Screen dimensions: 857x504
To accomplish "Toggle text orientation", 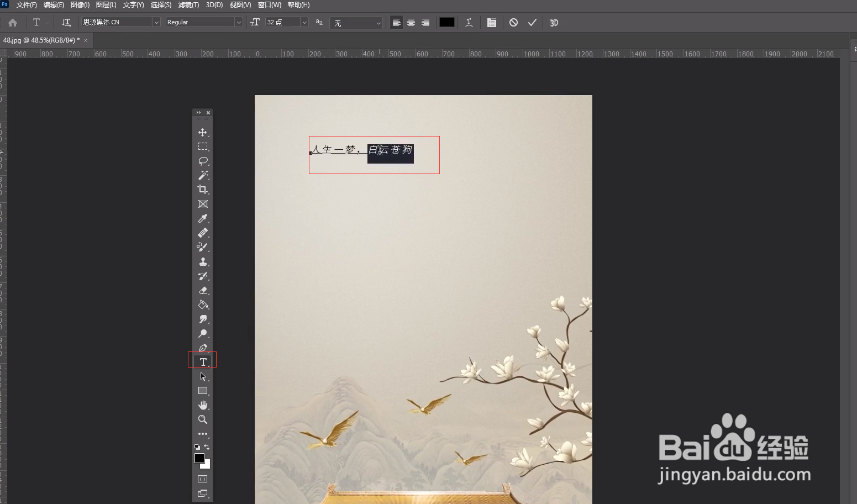I will [66, 23].
